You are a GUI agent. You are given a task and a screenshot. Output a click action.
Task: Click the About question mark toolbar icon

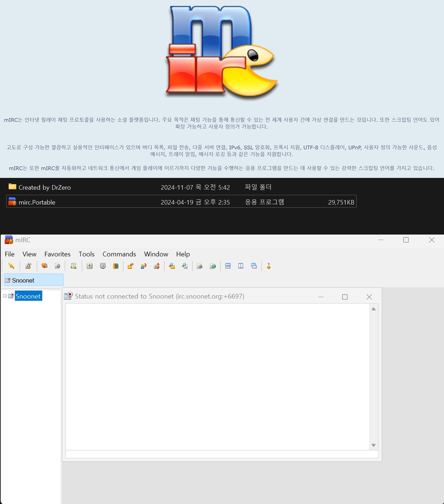pyautogui.click(x=269, y=266)
